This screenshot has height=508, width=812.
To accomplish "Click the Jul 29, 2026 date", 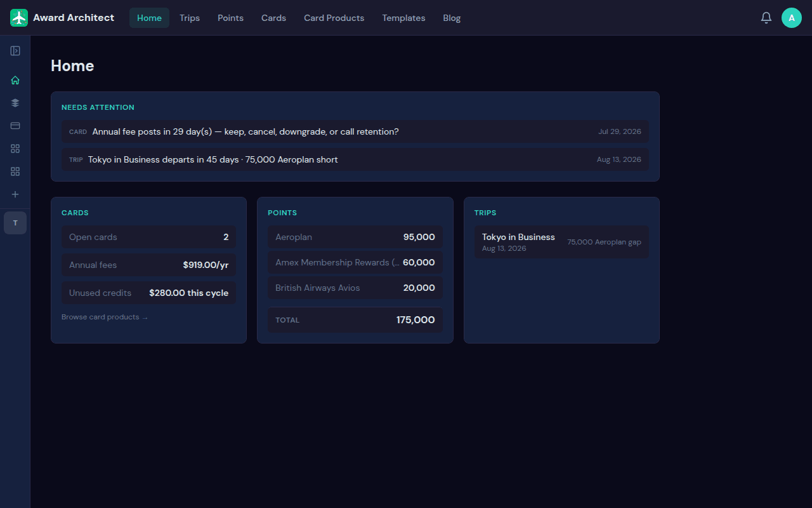I will pyautogui.click(x=620, y=131).
